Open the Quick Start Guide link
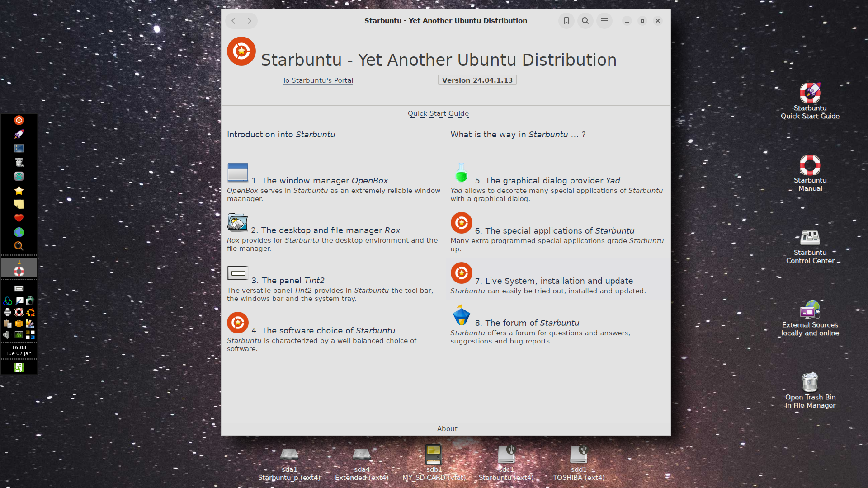The width and height of the screenshot is (868, 488). (438, 113)
